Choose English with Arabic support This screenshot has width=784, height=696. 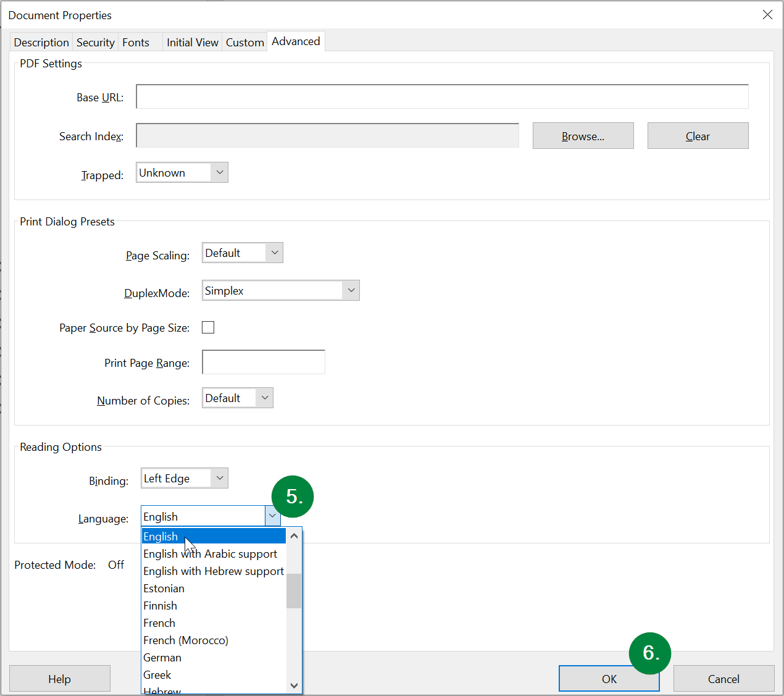(214, 553)
